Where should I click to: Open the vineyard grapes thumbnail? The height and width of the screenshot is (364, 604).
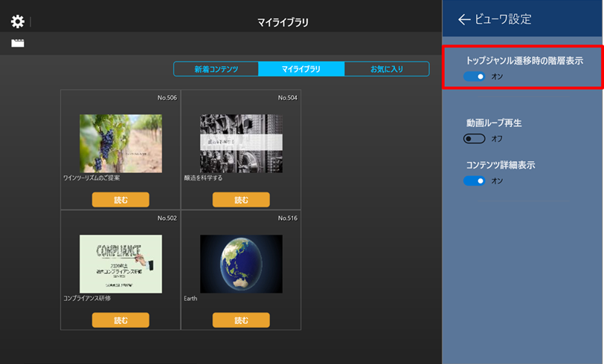pos(121,143)
